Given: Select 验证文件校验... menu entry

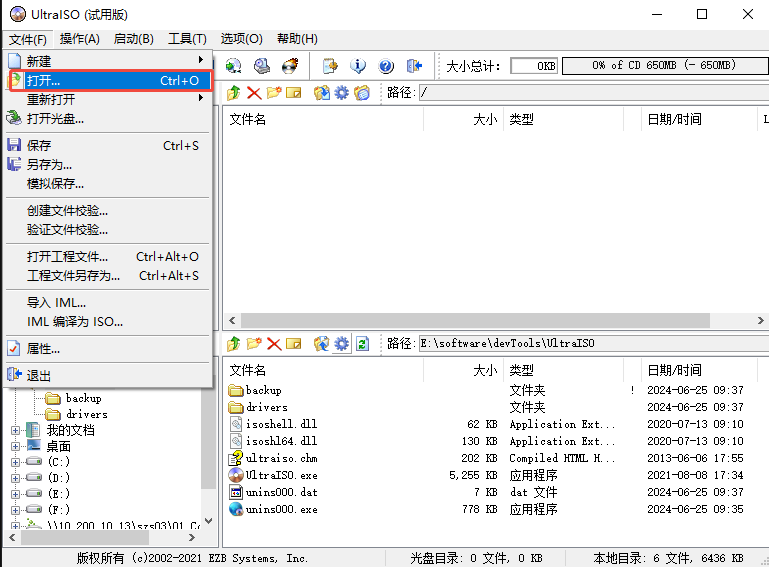Looking at the screenshot, I should 108,230.
